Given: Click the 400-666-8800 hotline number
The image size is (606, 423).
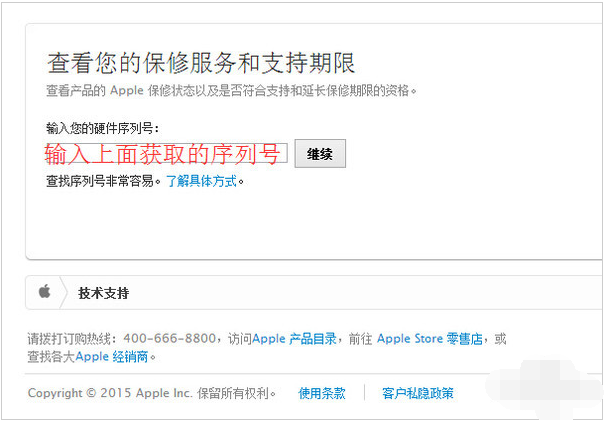Looking at the screenshot, I should click(169, 339).
